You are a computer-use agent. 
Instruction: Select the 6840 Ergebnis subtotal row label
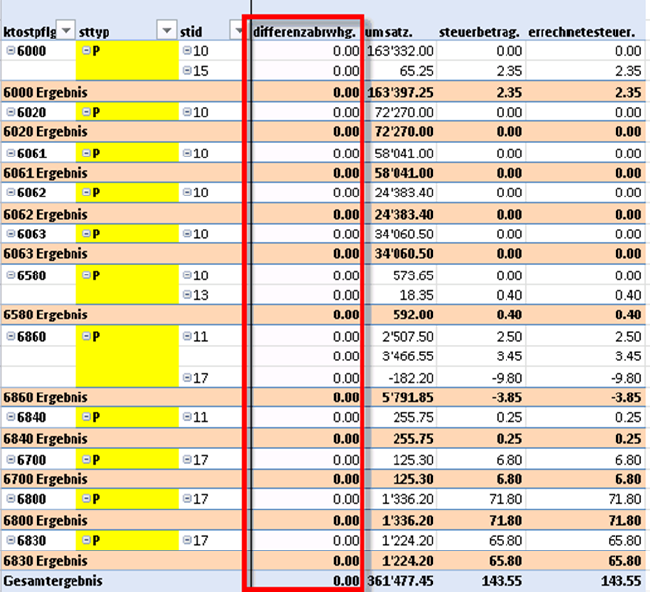click(x=46, y=438)
